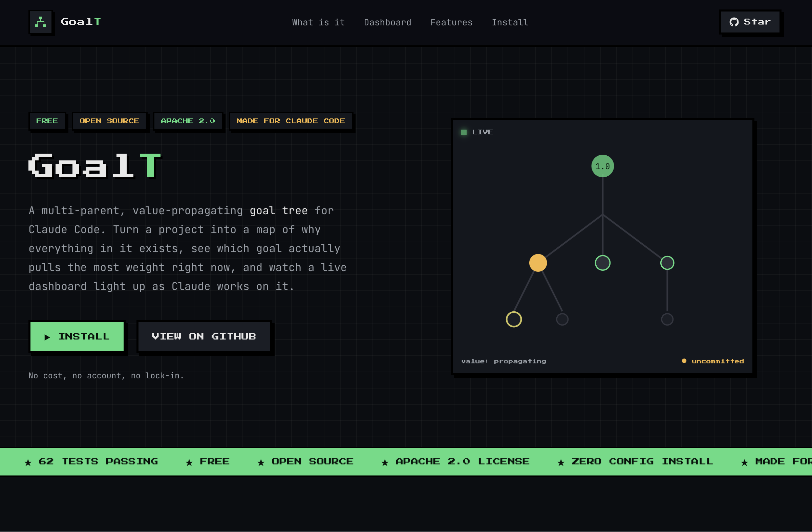Image resolution: width=812 pixels, height=532 pixels.
Task: Click the MADE FOR CLAUDE CODE badge
Action: coord(291,121)
